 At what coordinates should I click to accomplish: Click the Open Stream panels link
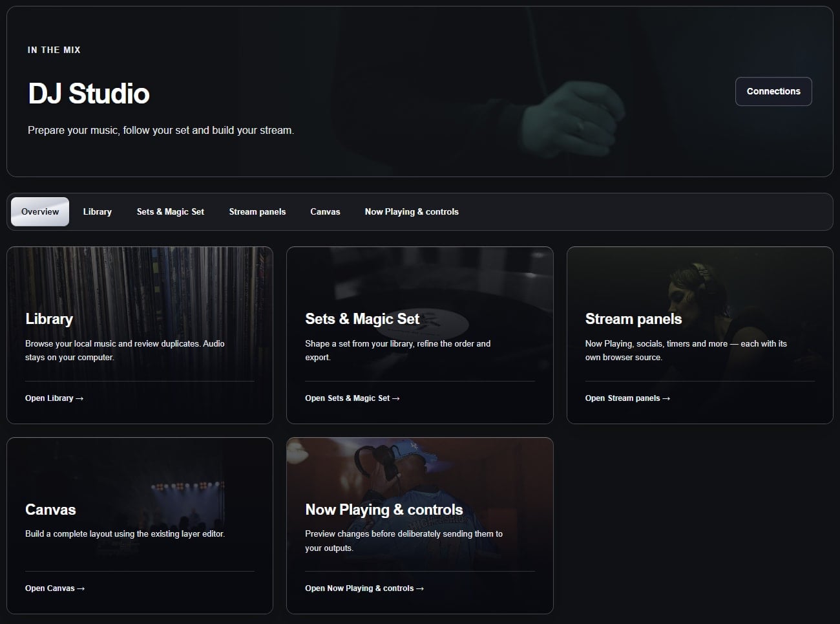(627, 398)
